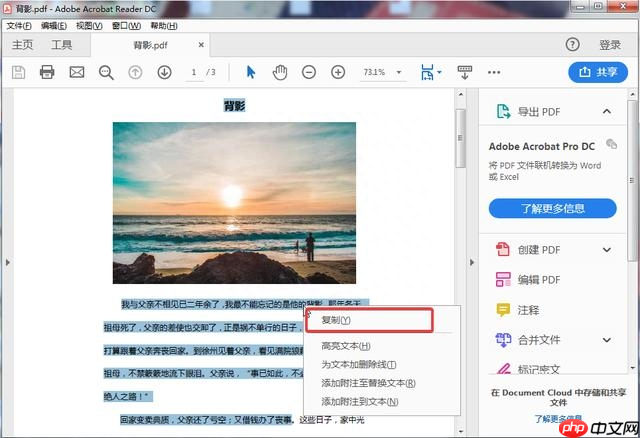Screen dimensions: 640x438
Task: Select the 背影.pdf document tab
Action: click(150, 45)
